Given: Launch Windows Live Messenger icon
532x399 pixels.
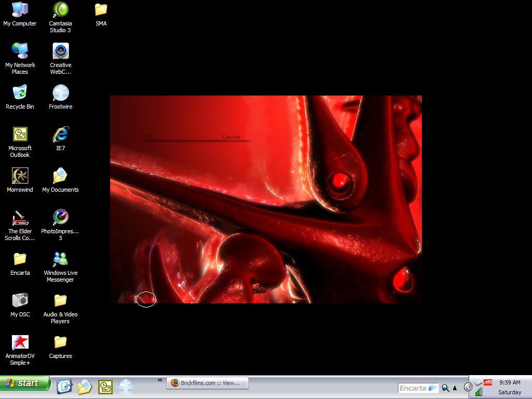Looking at the screenshot, I should click(x=60, y=259).
